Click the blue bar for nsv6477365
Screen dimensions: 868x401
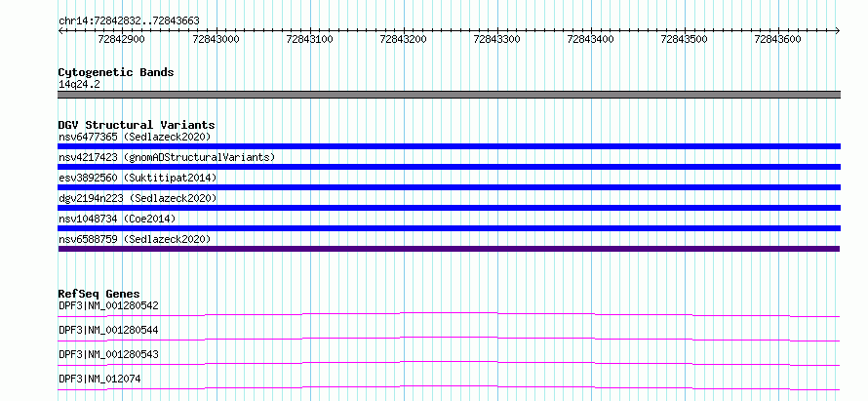click(449, 146)
